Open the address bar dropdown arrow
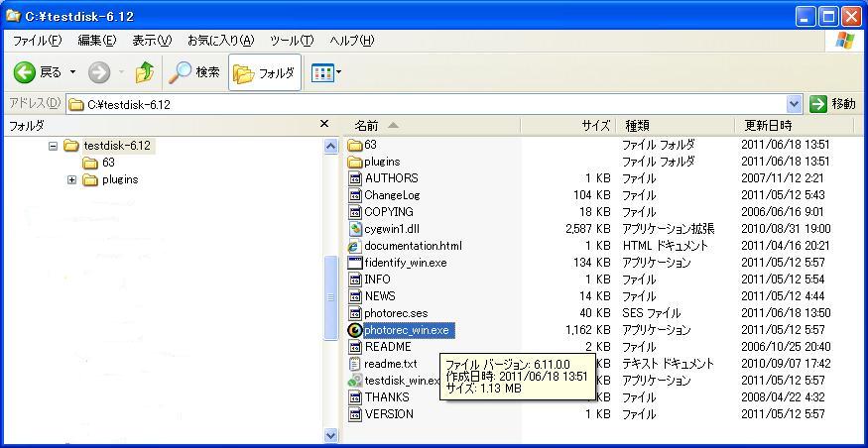The height and width of the screenshot is (448, 868). tap(794, 104)
